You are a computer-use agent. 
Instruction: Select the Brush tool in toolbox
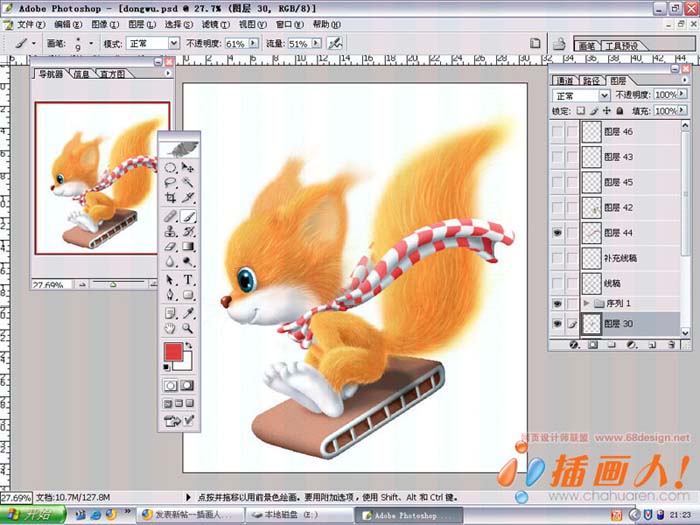[188, 217]
